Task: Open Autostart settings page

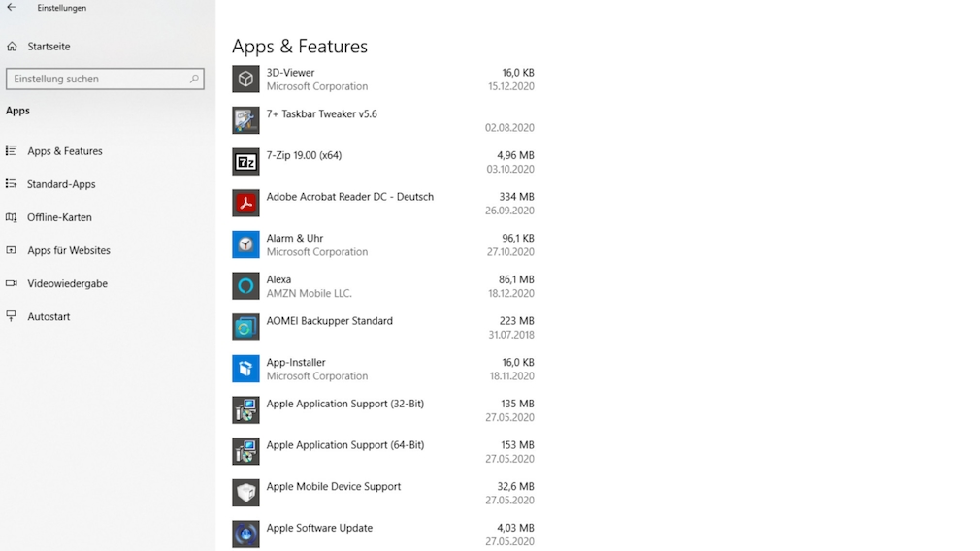Action: coord(49,317)
